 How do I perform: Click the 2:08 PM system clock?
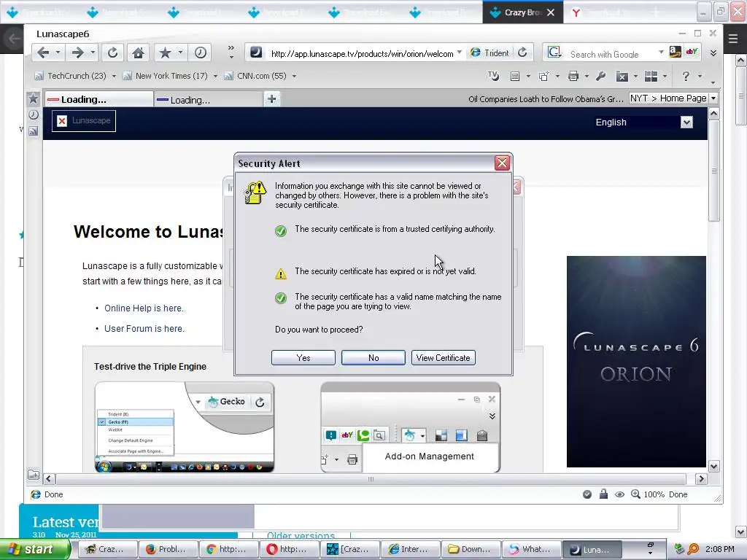720,549
